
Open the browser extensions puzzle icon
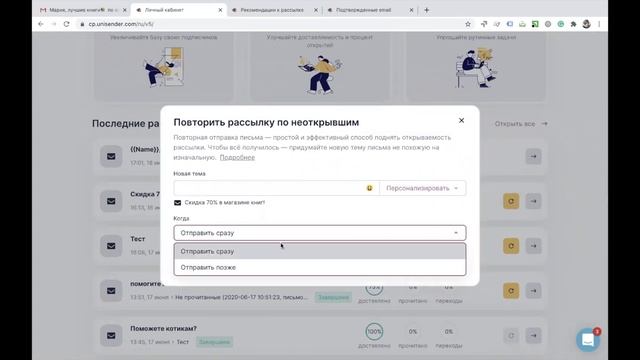[573, 24]
